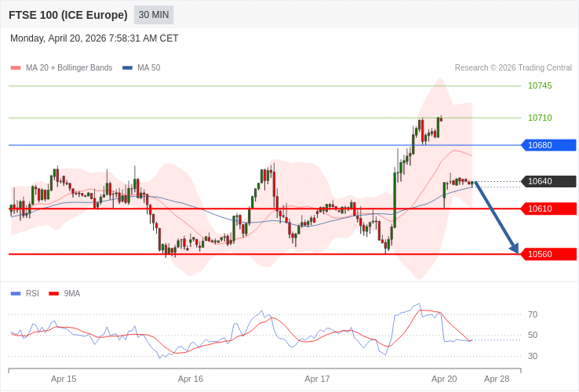Click the 9MA legend label
This screenshot has height=392, width=579.
click(72, 294)
